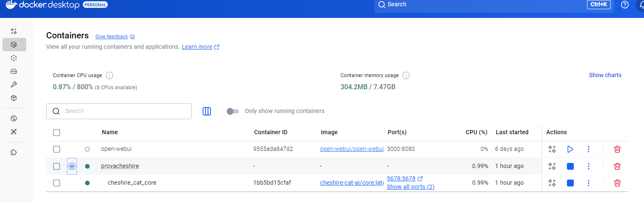
Task: Sort by the Name column header
Action: [110, 132]
